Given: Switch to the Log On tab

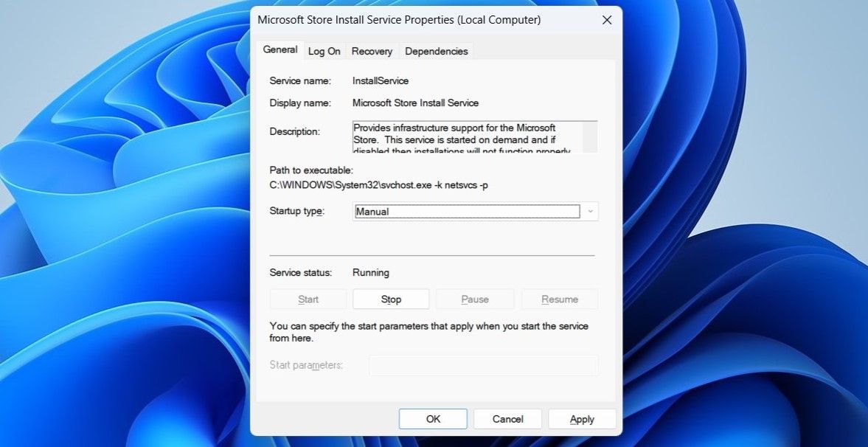Looking at the screenshot, I should pyautogui.click(x=324, y=51).
